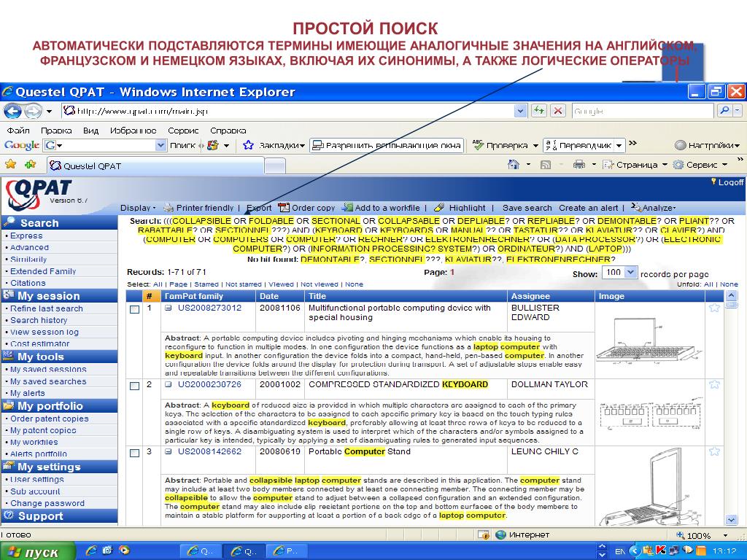Click the browser Back arrow button

click(13, 111)
